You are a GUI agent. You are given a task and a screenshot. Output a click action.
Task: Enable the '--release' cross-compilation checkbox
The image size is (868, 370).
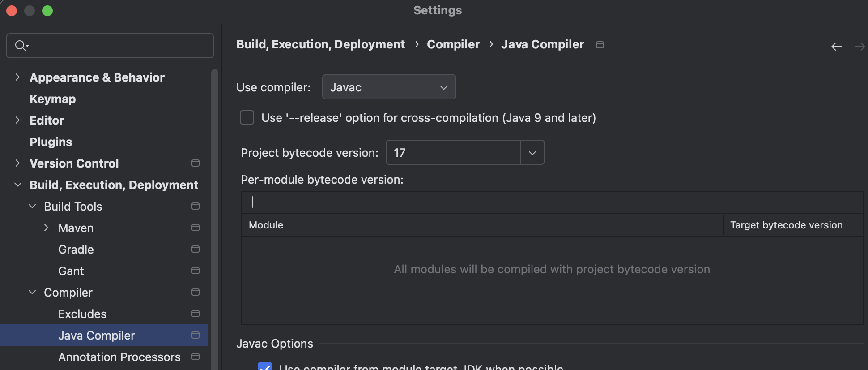click(x=247, y=118)
